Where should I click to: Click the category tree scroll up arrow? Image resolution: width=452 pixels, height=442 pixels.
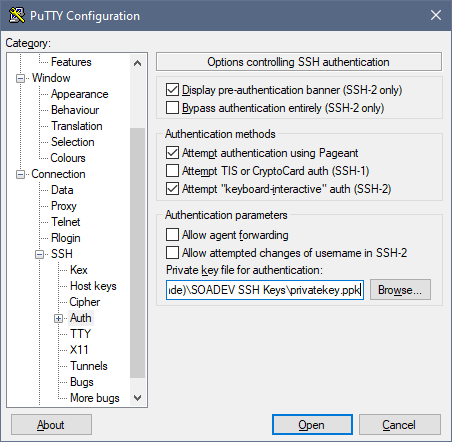pyautogui.click(x=137, y=63)
